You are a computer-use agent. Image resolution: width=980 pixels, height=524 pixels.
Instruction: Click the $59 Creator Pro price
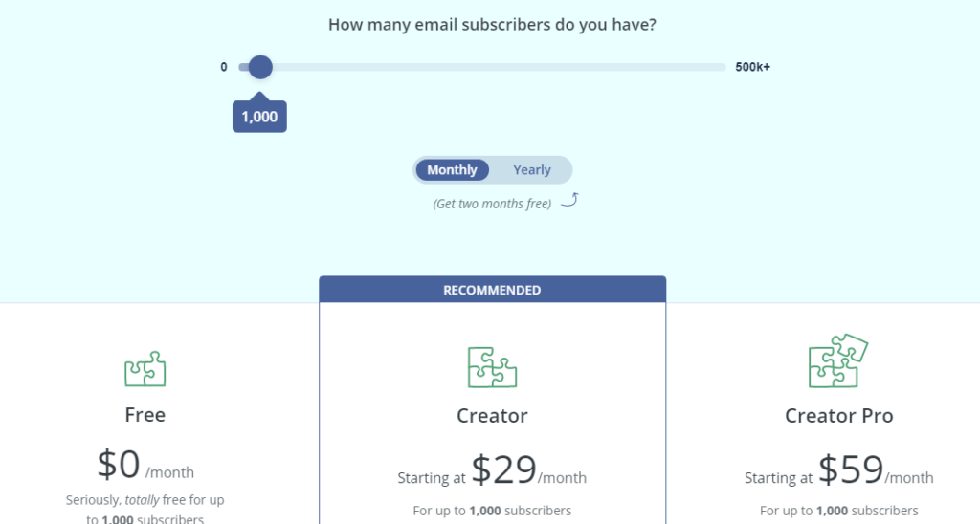point(851,470)
